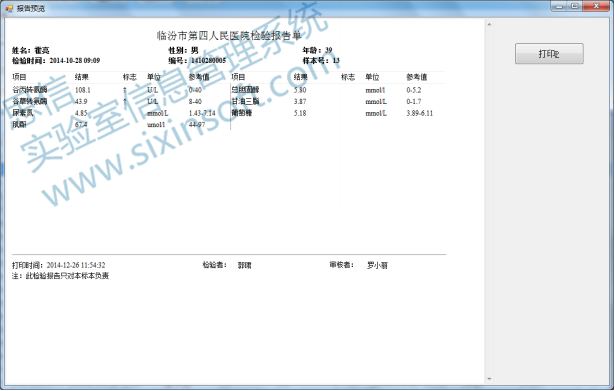Click the 打印 print button
Viewport: 615px width, 391px height.
(x=549, y=54)
